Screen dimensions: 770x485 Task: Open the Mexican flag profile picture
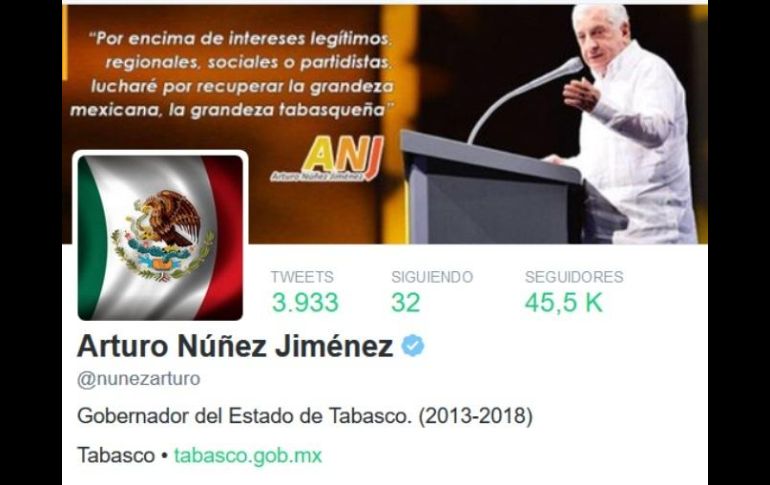pos(160,238)
